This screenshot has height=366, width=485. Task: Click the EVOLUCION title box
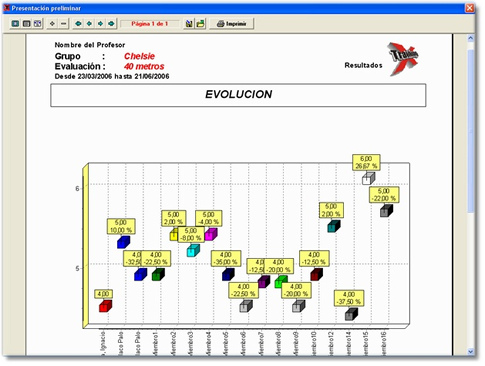[x=238, y=95]
